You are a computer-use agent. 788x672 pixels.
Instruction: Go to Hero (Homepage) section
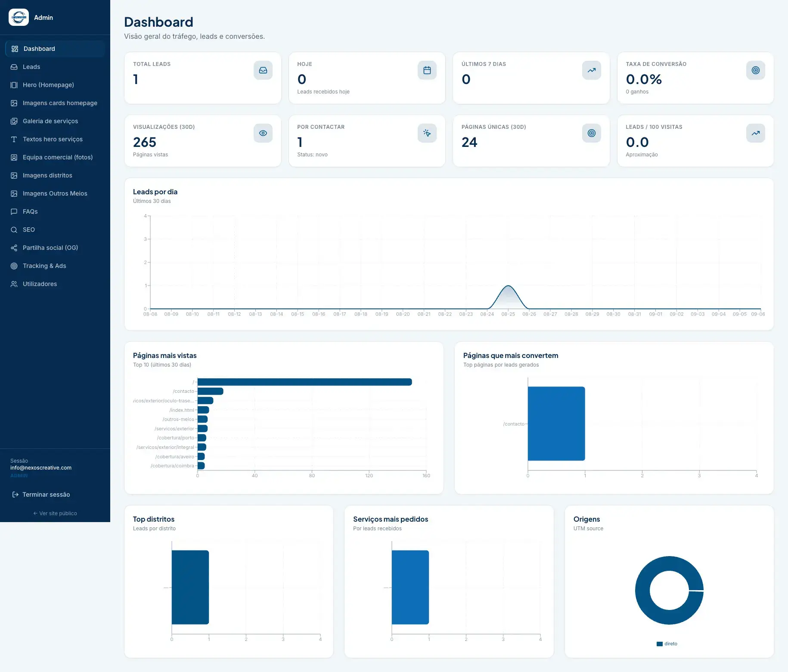55,85
